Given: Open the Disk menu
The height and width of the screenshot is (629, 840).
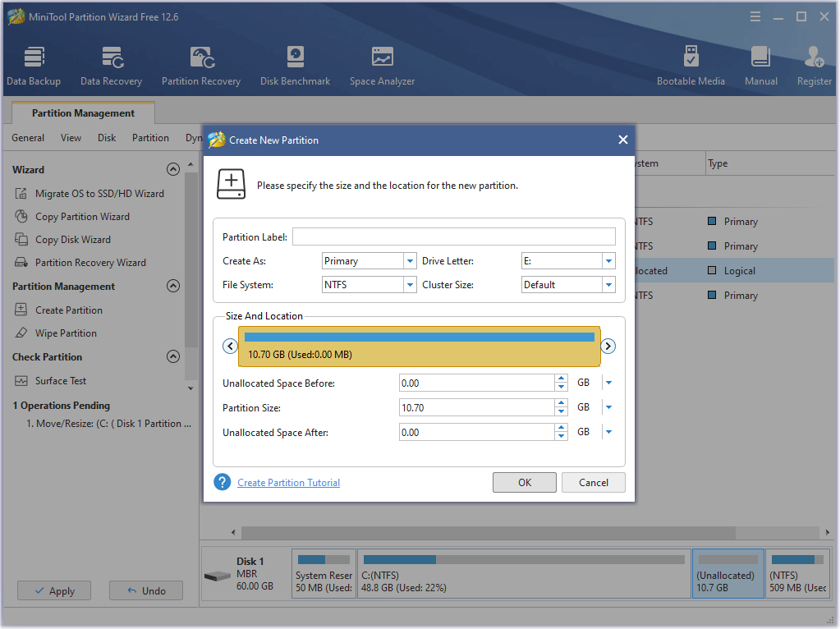Looking at the screenshot, I should pos(107,138).
